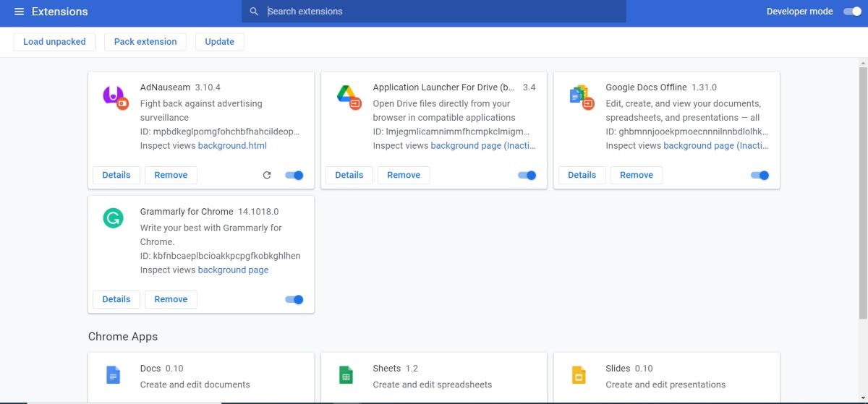868x404 pixels.
Task: Click the AdNauseam 3.10.4 title text
Action: pos(180,87)
